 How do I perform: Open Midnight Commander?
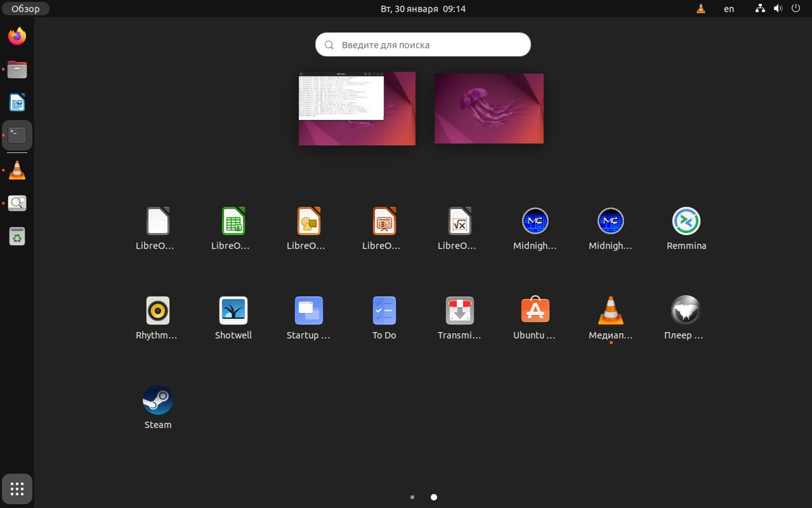click(x=535, y=220)
